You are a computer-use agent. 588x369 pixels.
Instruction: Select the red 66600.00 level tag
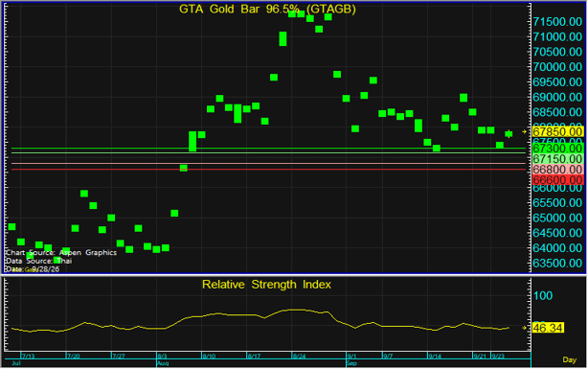[x=557, y=180]
